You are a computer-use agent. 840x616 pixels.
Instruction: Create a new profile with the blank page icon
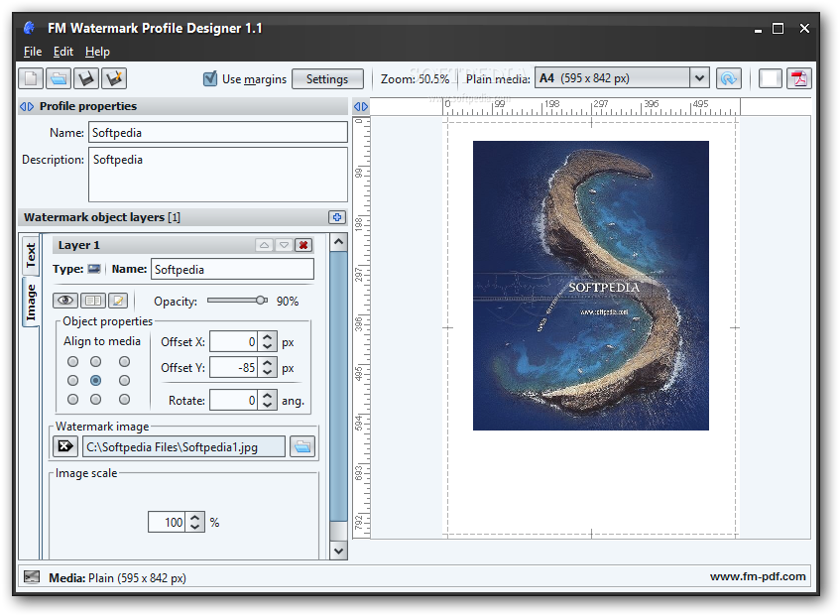point(31,78)
